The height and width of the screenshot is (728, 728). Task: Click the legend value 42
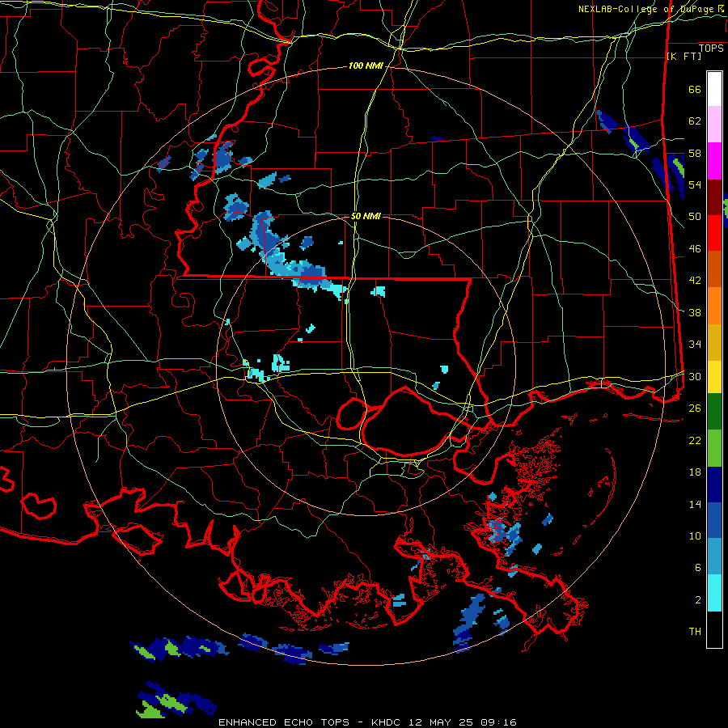[x=695, y=281]
